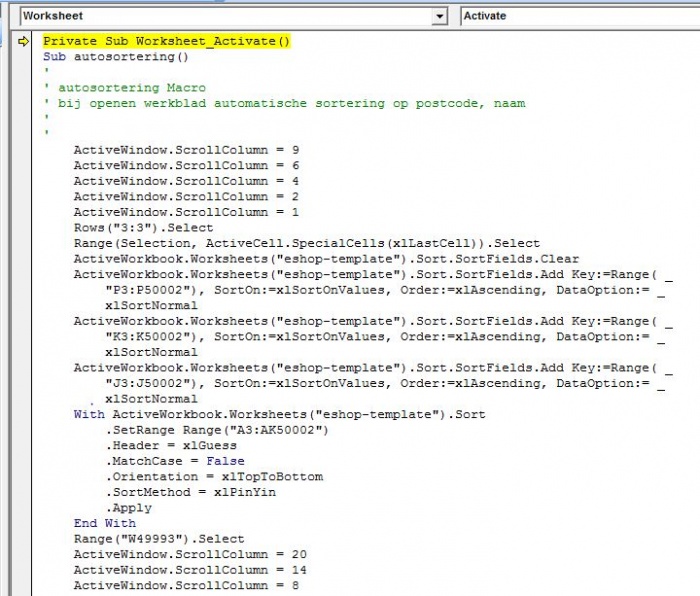The height and width of the screenshot is (596, 700).
Task: Click the line ActiveWindow.ScrollColumn = 1
Action: tap(186, 212)
